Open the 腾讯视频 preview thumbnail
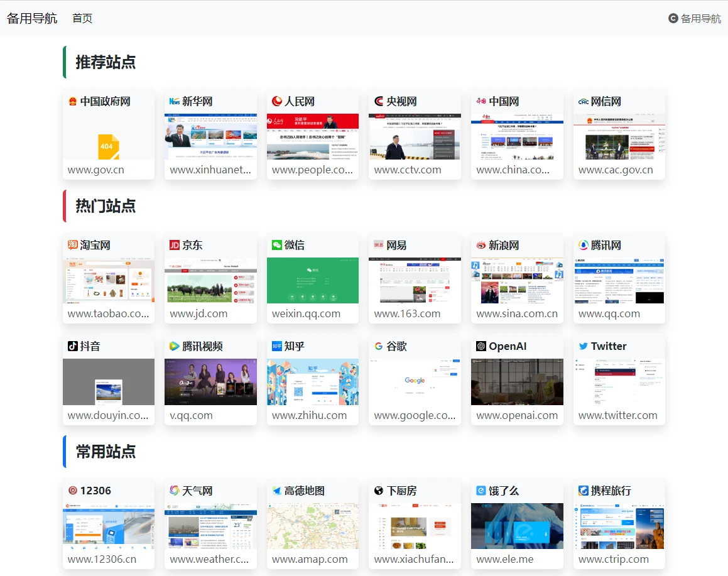The image size is (728, 576). tap(210, 381)
